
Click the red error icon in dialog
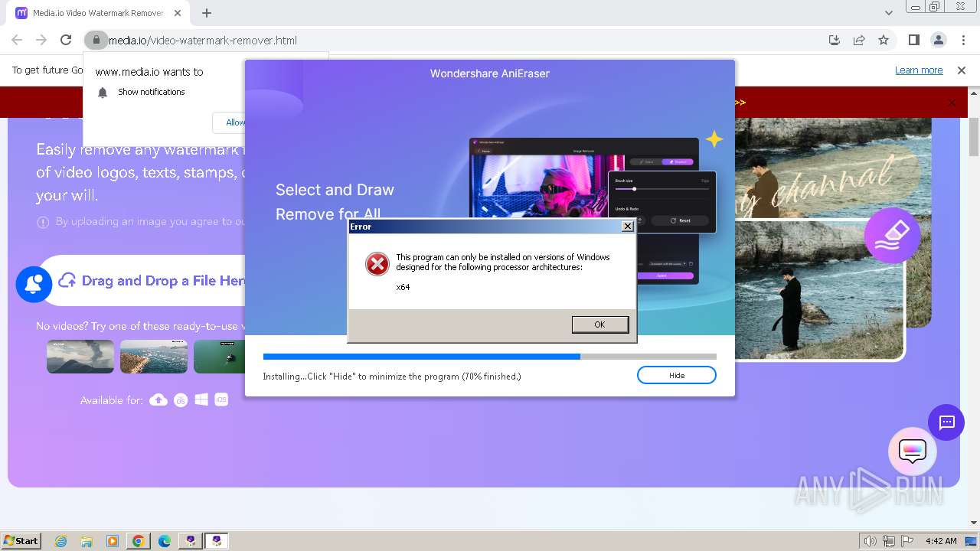click(x=377, y=264)
